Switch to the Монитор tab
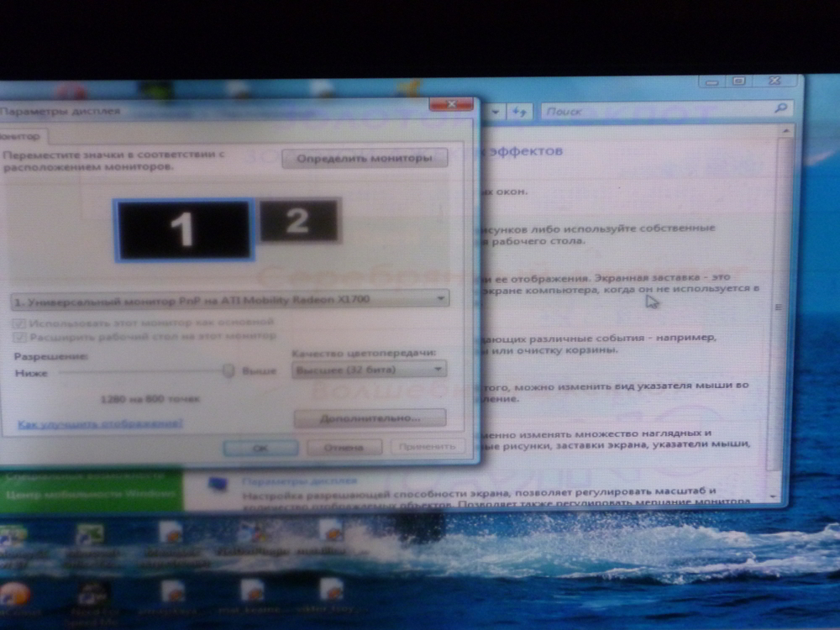 coord(21,134)
